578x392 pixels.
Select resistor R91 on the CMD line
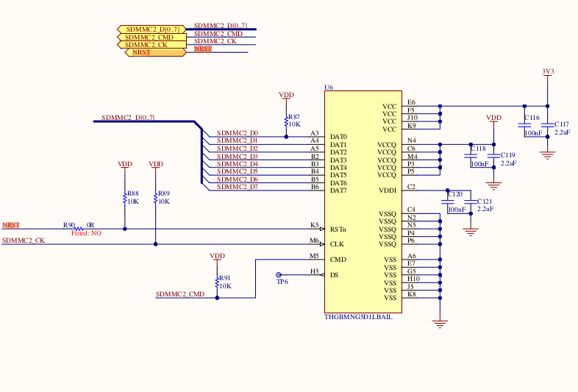(217, 282)
